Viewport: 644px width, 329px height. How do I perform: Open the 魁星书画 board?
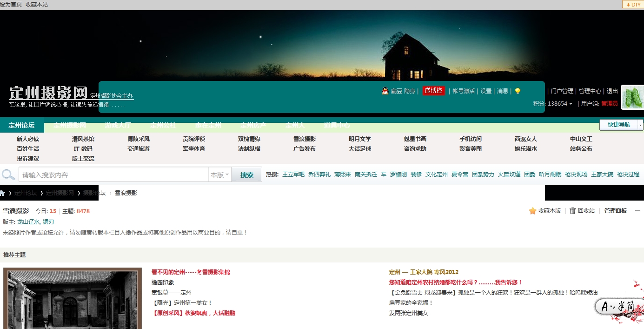[415, 139]
